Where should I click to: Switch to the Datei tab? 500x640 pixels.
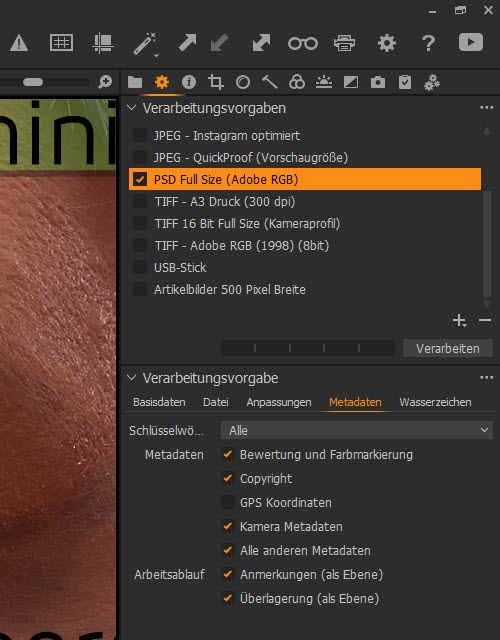point(216,402)
